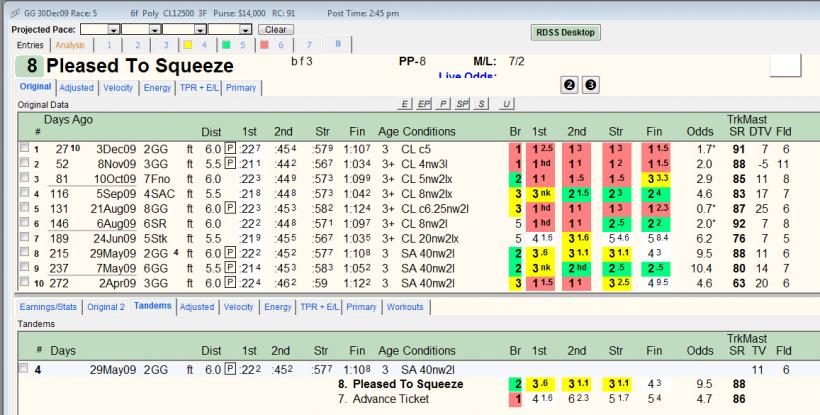Viewport: 820px width, 415px height.
Task: Switch upper panel to TPR + E/L tab
Action: pos(199,88)
